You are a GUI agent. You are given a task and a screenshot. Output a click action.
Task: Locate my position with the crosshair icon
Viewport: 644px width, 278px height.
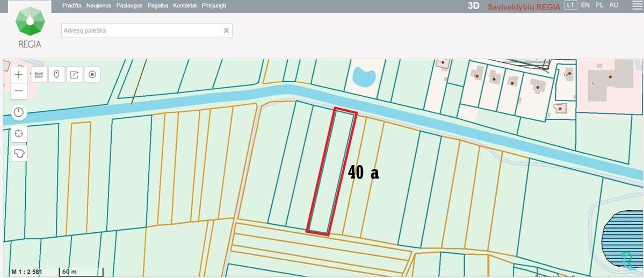click(x=19, y=133)
